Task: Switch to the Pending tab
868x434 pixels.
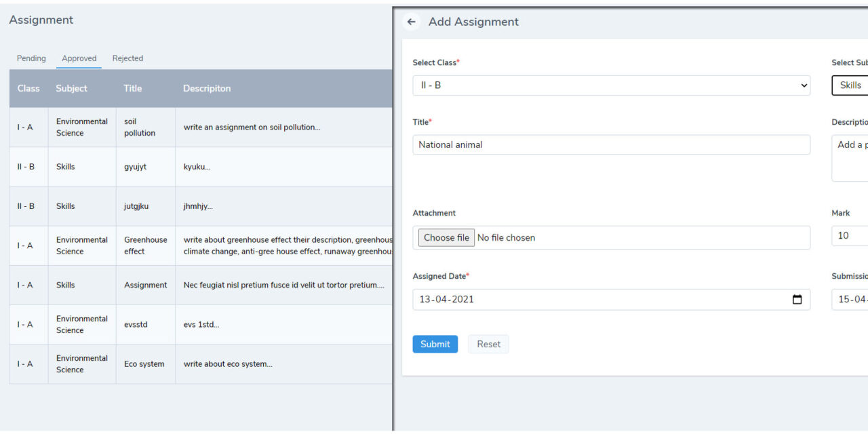Action: point(31,58)
